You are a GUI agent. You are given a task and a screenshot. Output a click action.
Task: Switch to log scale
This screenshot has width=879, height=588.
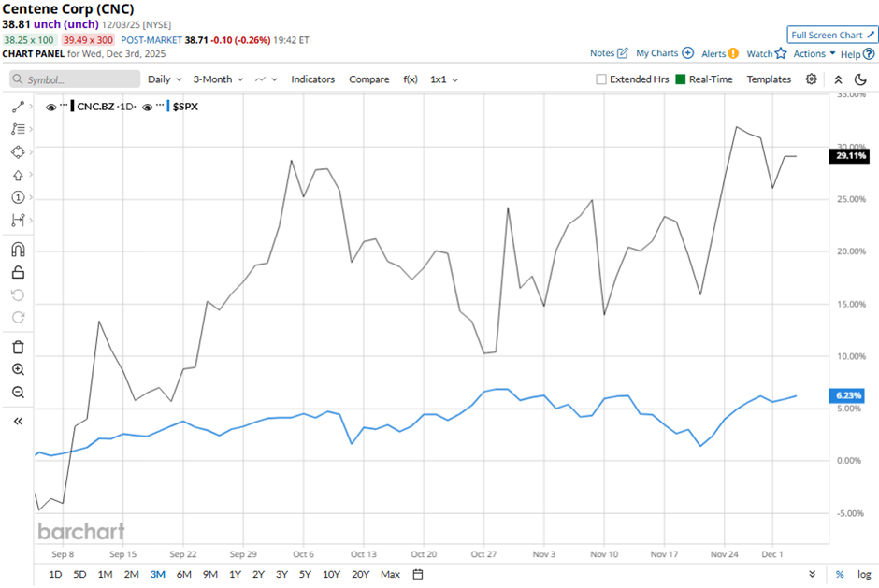pos(864,575)
